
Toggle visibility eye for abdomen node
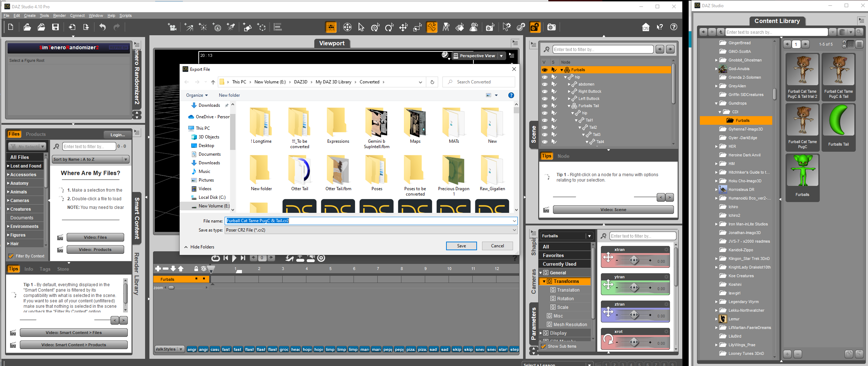tap(545, 84)
